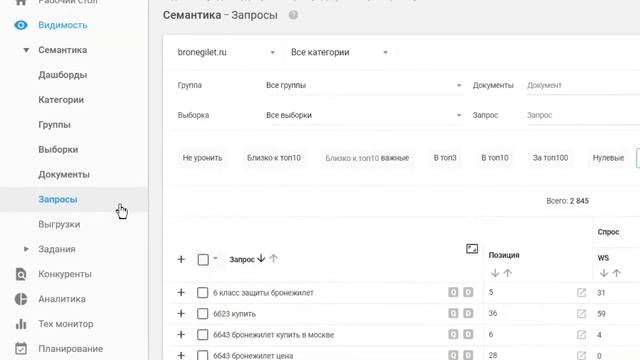Apply Близко к топ10 важные filter
The image size is (640, 360).
coord(367,158)
